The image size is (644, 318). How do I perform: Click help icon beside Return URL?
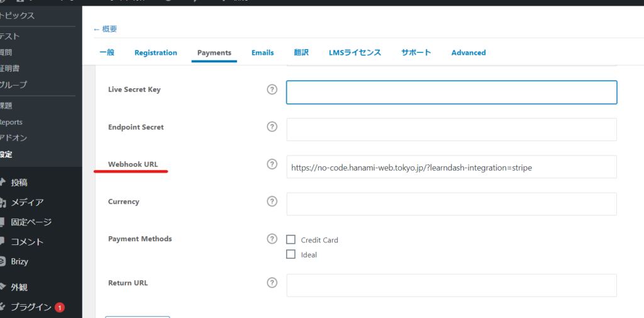(x=272, y=282)
